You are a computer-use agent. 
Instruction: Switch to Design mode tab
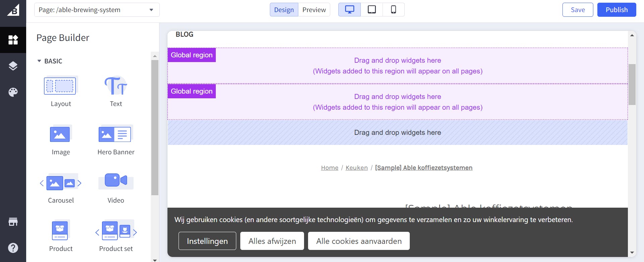284,10
